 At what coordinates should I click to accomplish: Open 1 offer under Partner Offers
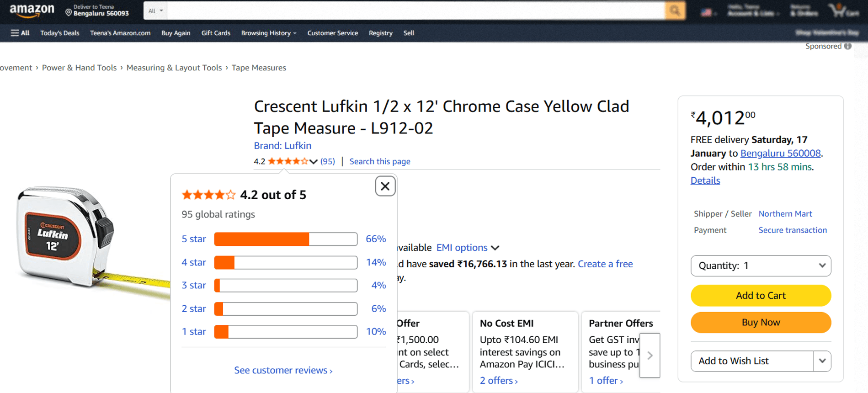606,381
